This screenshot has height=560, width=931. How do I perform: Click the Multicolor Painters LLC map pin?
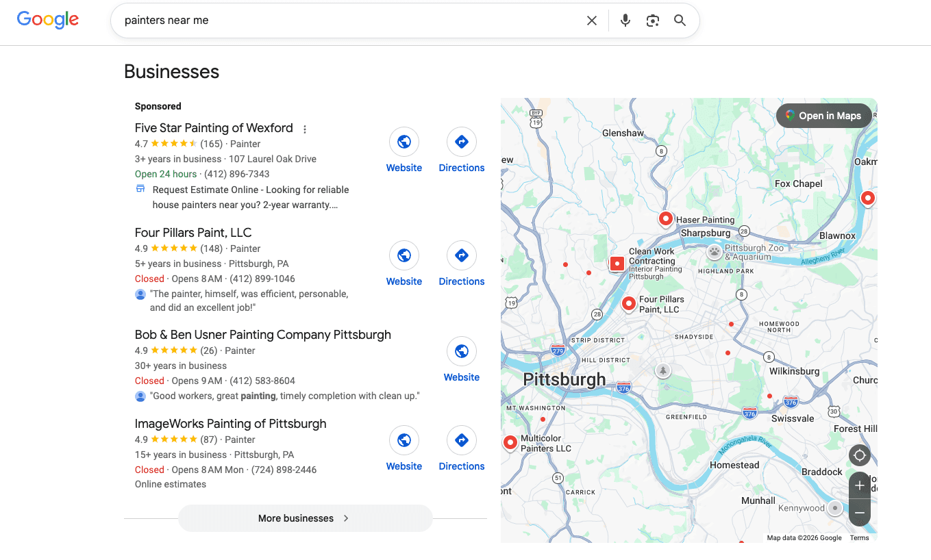point(510,443)
